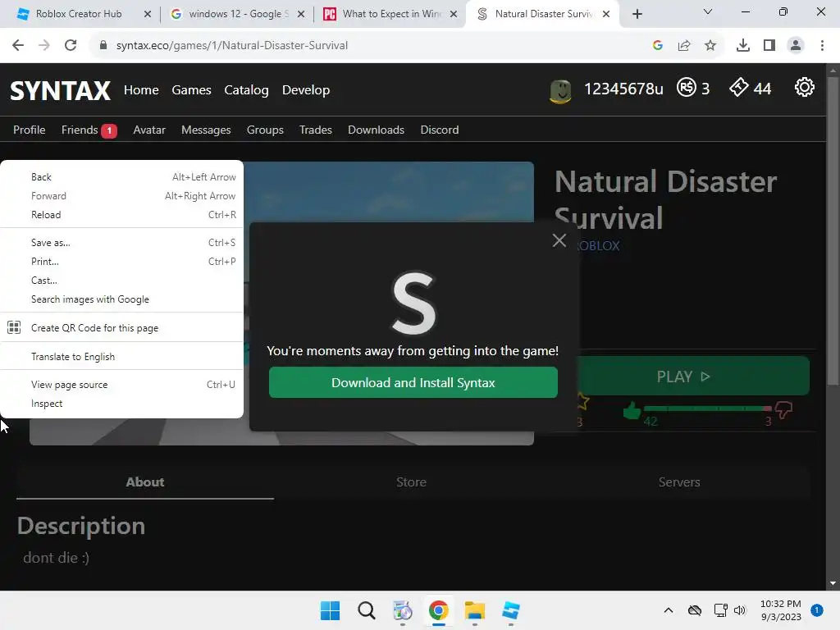Viewport: 840px width, 630px height.
Task: Open Games in Syntax navbar
Action: pyautogui.click(x=191, y=90)
